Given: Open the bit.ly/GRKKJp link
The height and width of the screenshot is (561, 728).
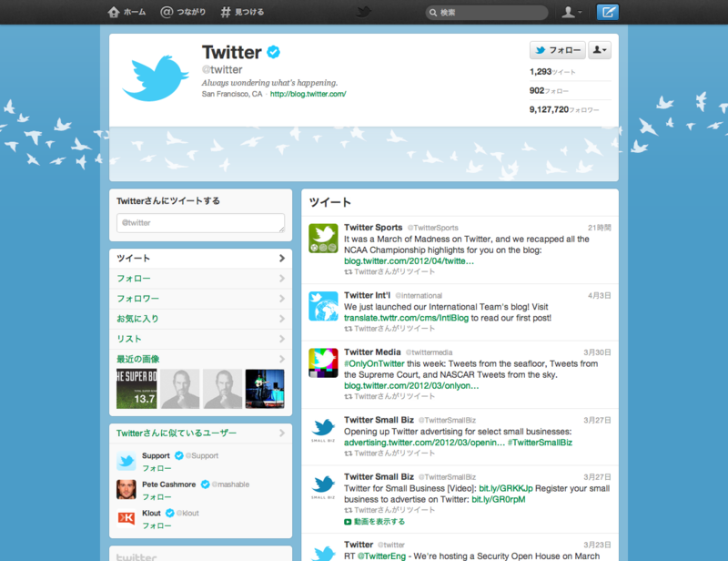Looking at the screenshot, I should pos(506,488).
